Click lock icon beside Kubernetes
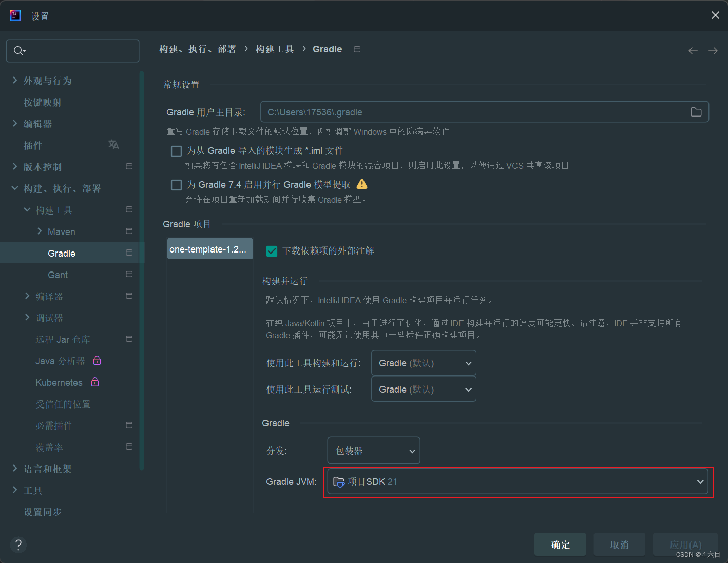This screenshot has width=728, height=563. pyautogui.click(x=95, y=382)
